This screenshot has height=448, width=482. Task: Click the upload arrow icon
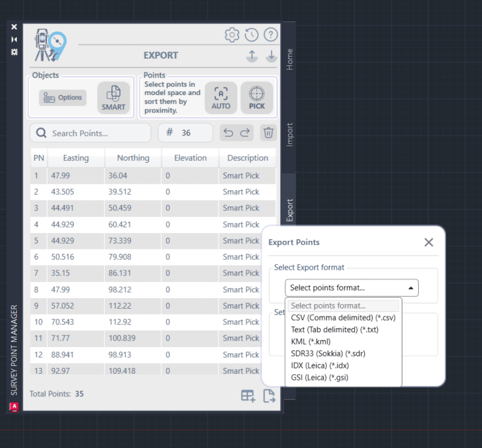tap(252, 57)
